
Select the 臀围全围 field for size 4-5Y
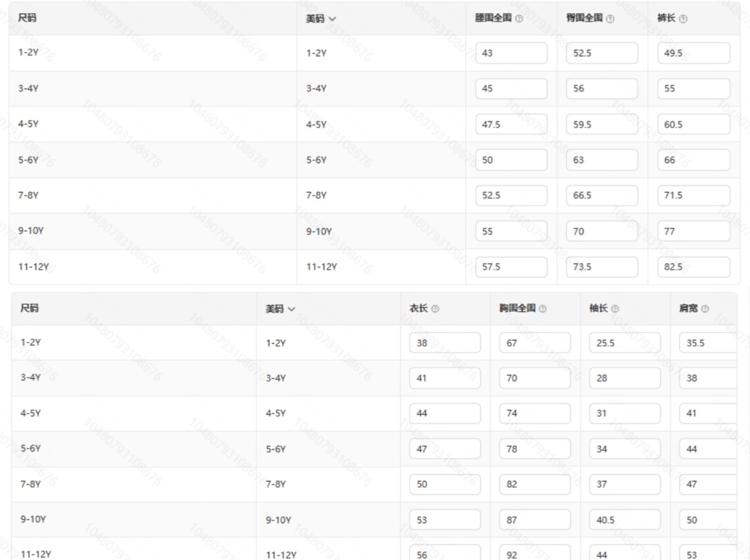602,124
